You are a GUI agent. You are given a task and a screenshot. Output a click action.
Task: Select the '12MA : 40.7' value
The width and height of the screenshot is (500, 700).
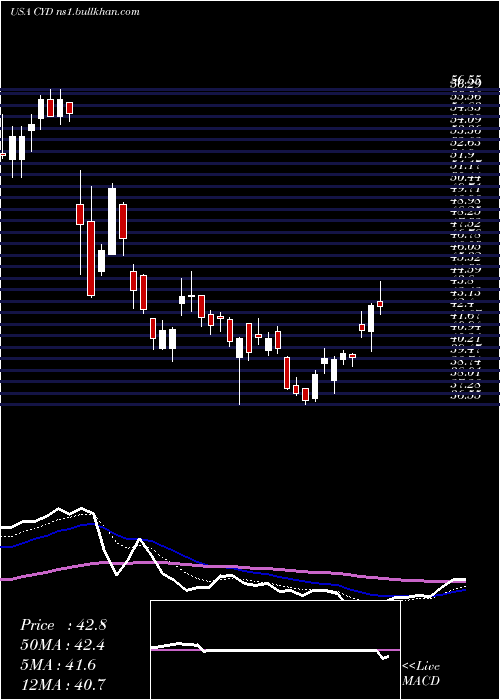[63, 684]
